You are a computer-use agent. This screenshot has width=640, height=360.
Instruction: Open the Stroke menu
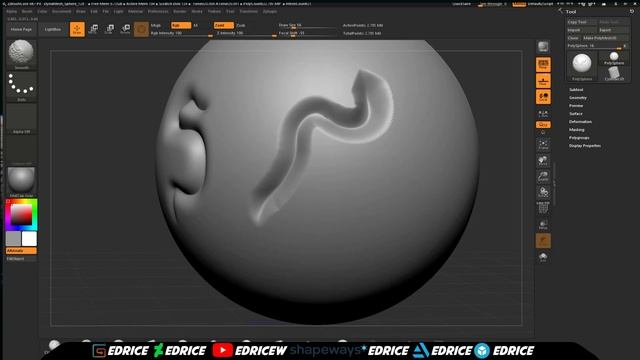[197, 11]
